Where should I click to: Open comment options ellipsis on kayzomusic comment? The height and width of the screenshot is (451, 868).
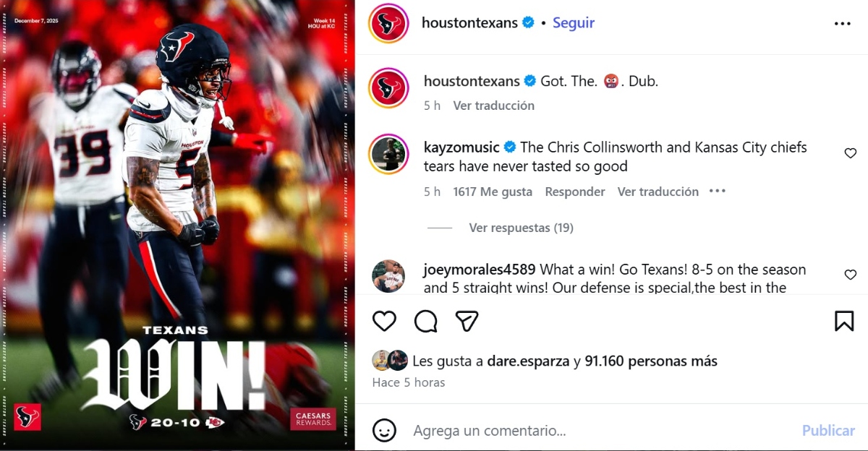717,192
